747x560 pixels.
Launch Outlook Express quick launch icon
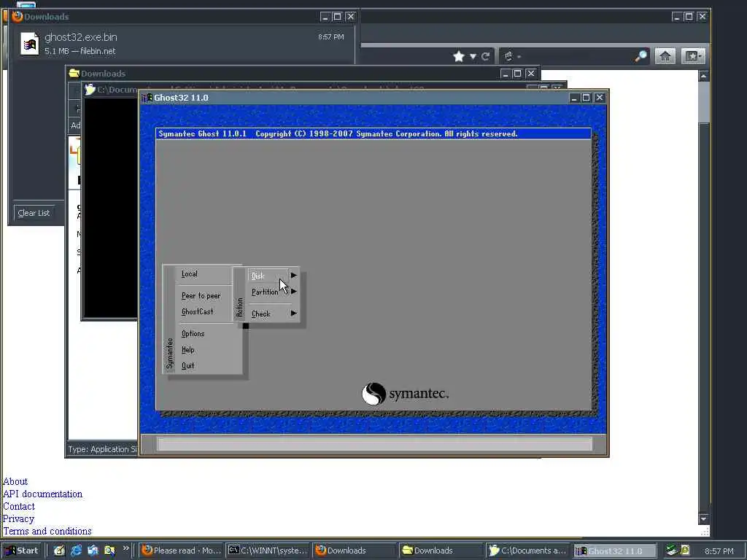(93, 551)
